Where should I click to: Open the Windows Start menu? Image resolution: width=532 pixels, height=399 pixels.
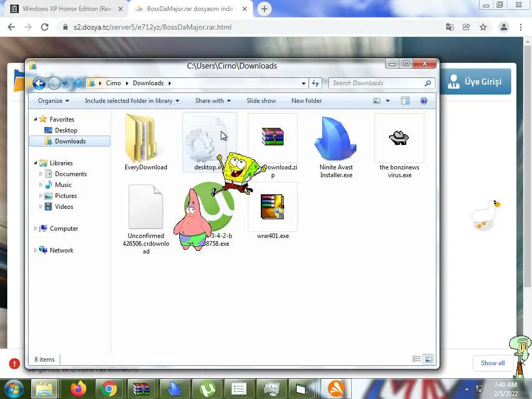[14, 389]
